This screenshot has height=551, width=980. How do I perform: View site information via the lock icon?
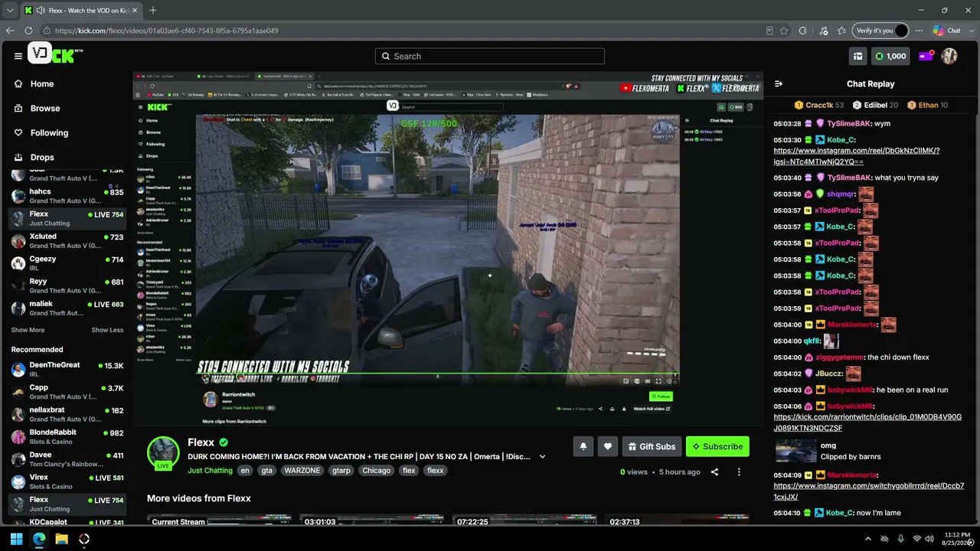pyautogui.click(x=47, y=31)
